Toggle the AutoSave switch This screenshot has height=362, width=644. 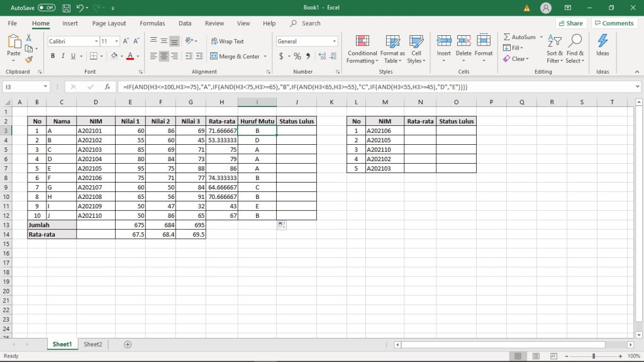(46, 8)
